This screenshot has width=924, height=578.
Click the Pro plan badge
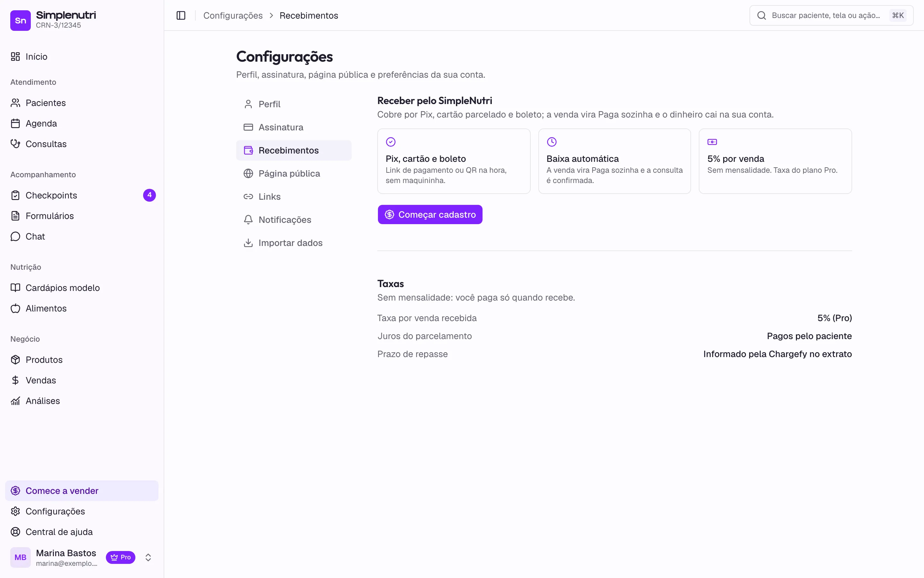(x=121, y=557)
